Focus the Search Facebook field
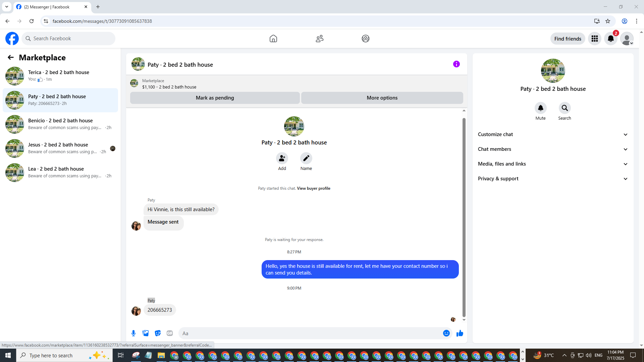This screenshot has width=644, height=362. tap(68, 39)
